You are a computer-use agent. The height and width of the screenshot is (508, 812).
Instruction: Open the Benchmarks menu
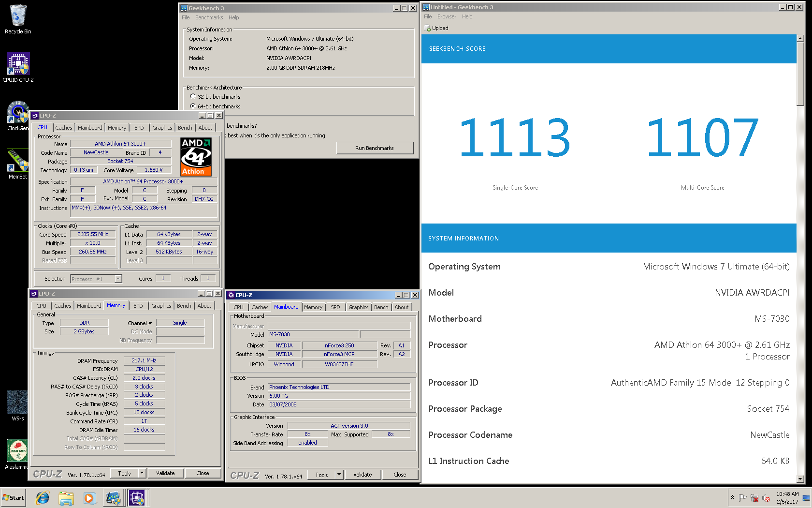[209, 17]
